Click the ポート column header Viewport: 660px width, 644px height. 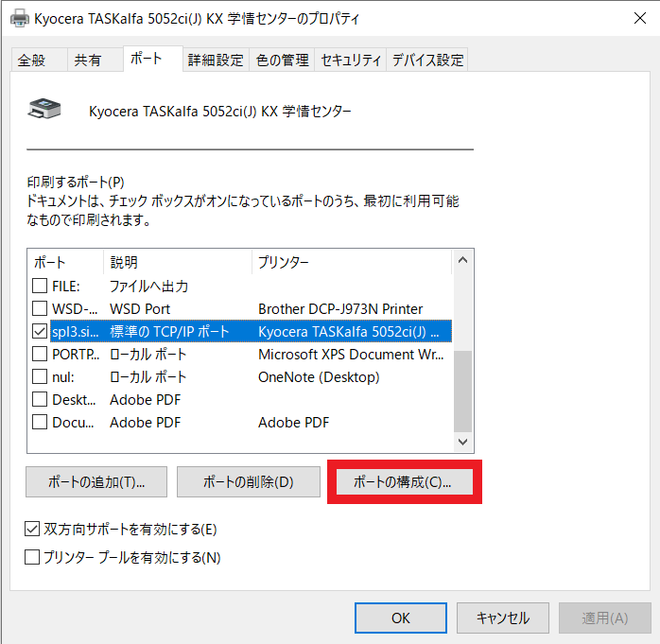65,262
